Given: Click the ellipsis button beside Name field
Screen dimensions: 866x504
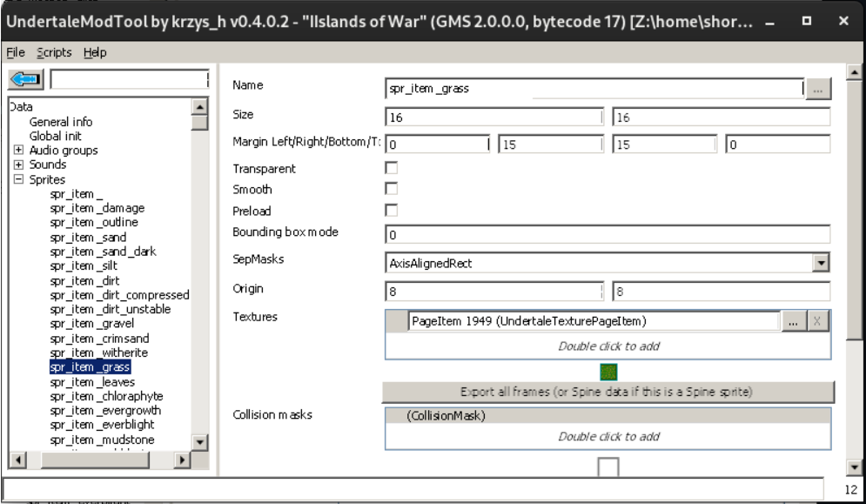Looking at the screenshot, I should pos(818,89).
